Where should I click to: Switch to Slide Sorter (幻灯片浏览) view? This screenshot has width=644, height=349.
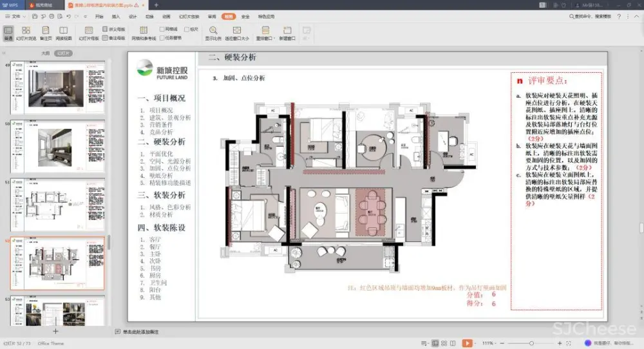point(26,32)
